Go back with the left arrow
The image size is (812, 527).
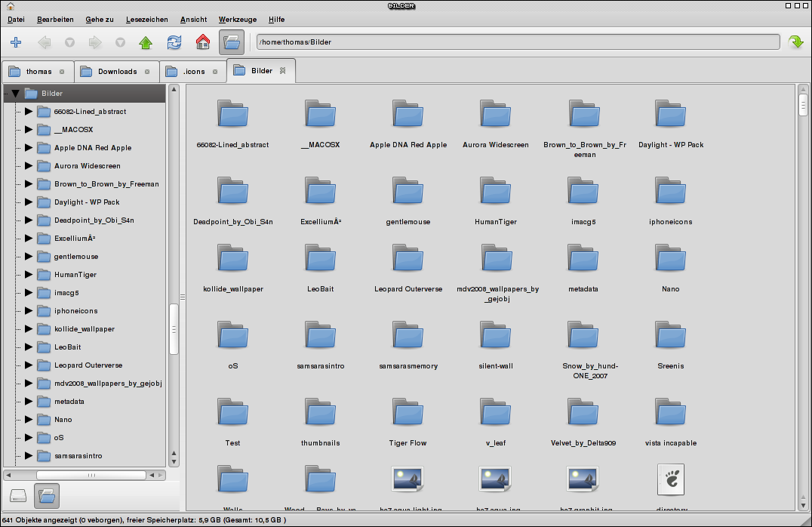[x=45, y=42]
